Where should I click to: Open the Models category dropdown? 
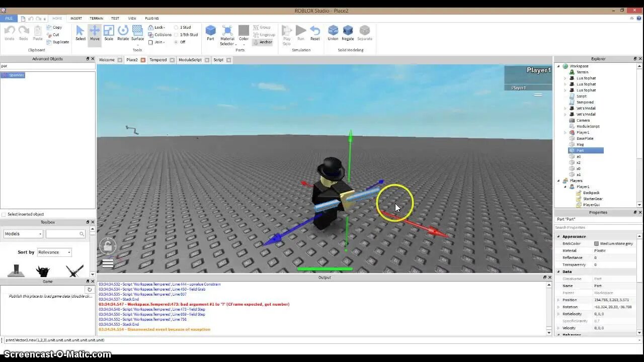click(23, 234)
